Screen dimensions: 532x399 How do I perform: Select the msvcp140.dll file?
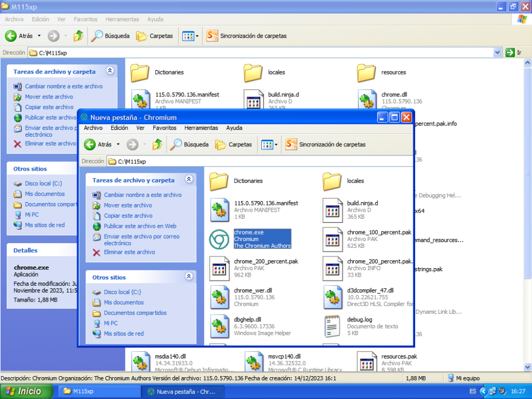point(253,362)
